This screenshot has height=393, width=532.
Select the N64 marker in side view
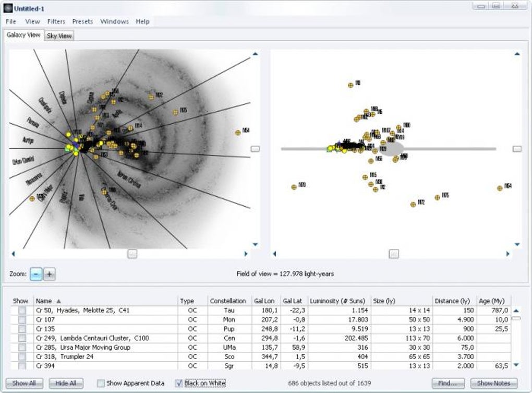[500, 188]
